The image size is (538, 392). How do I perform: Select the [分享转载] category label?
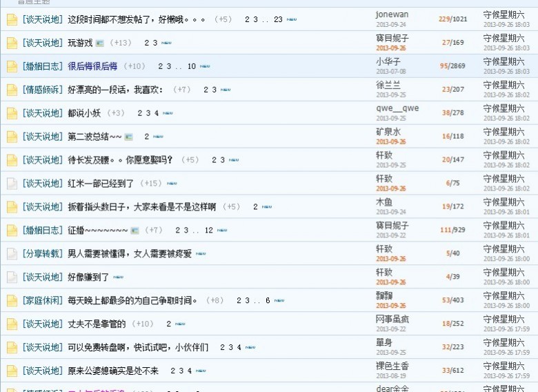(x=43, y=254)
